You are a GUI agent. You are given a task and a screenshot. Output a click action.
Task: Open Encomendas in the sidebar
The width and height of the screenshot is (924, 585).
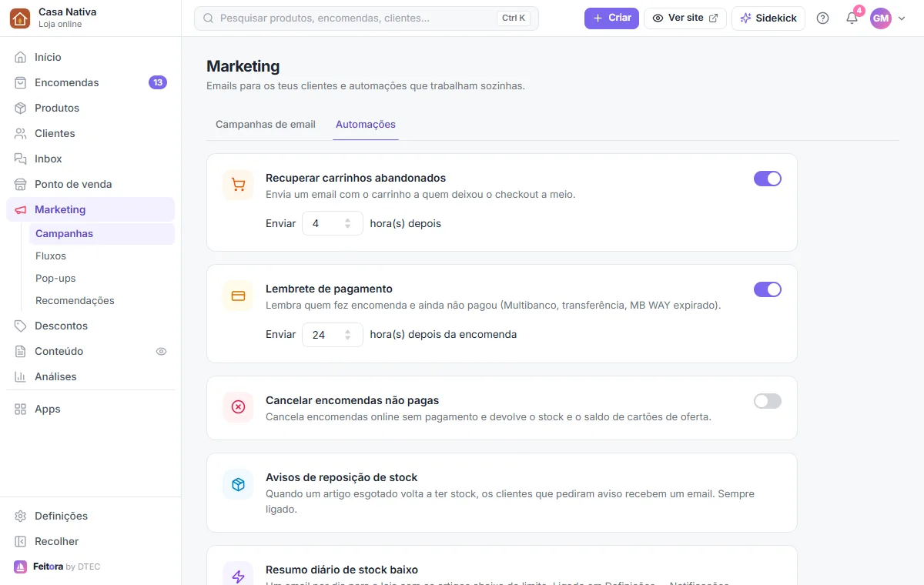tap(90, 82)
